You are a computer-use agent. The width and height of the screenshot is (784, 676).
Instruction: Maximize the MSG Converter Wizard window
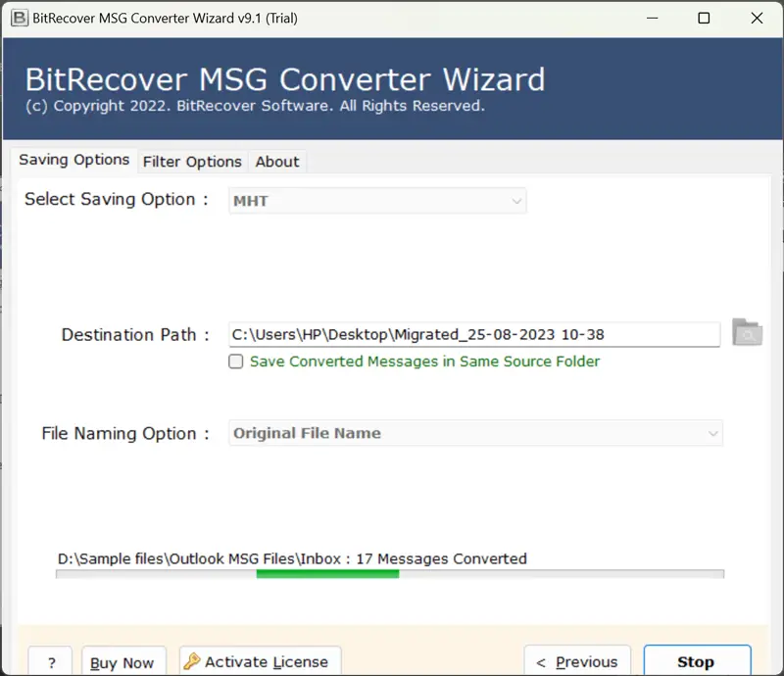pos(704,18)
